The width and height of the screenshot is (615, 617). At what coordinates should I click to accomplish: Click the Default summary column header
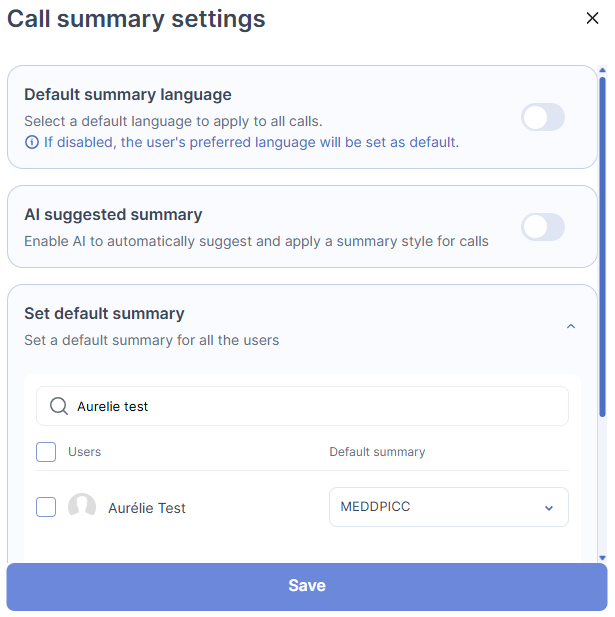(x=377, y=452)
